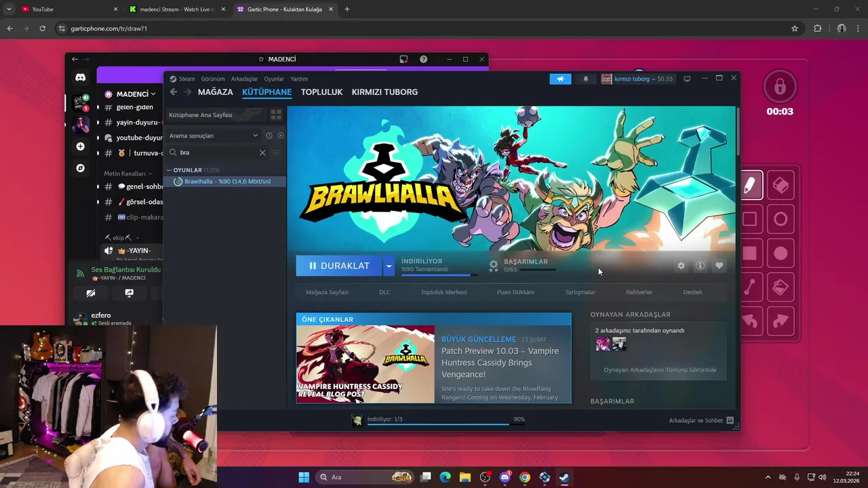Go to the MAĞAZA tab
This screenshot has width=868, height=488.
point(215,92)
